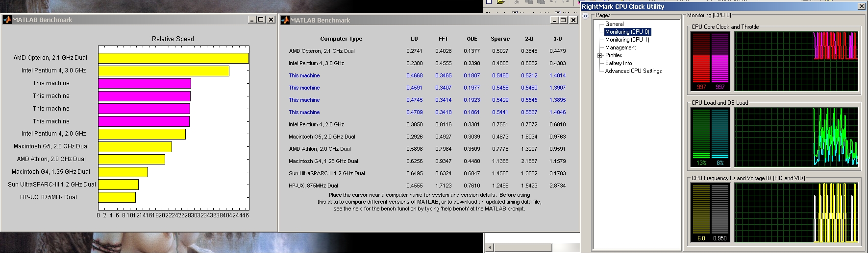Click the 0.950 VID meter
This screenshot has width=868, height=257.
(x=720, y=213)
